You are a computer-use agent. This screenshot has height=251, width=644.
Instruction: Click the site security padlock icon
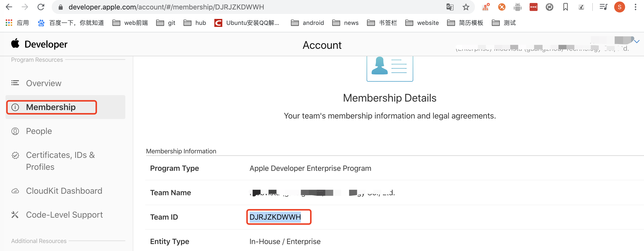[60, 7]
